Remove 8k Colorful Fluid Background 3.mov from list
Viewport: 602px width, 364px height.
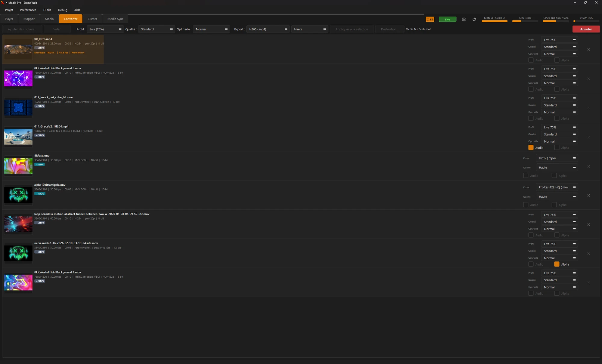click(588, 79)
